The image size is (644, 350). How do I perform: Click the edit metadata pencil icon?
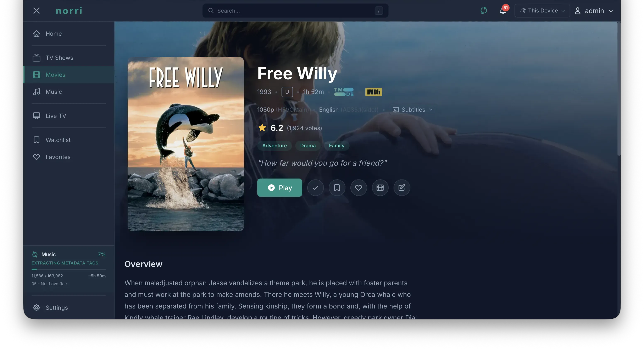click(x=402, y=188)
